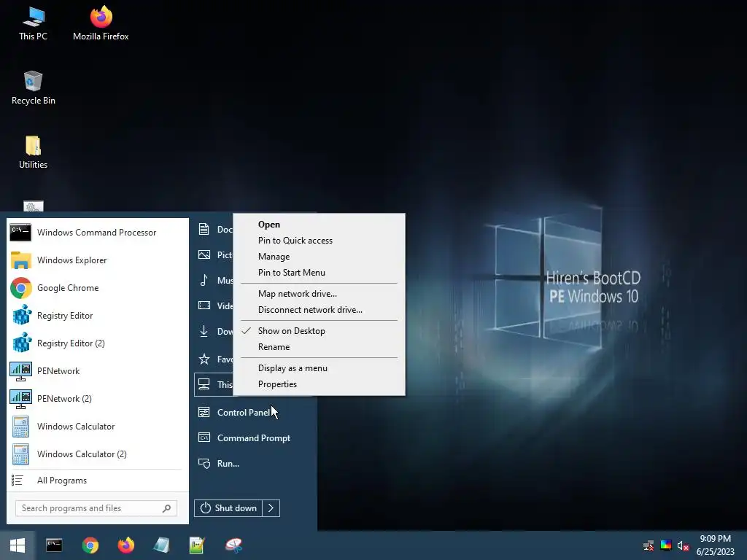Launch Chrome from the taskbar
747x560 pixels.
pos(90,545)
